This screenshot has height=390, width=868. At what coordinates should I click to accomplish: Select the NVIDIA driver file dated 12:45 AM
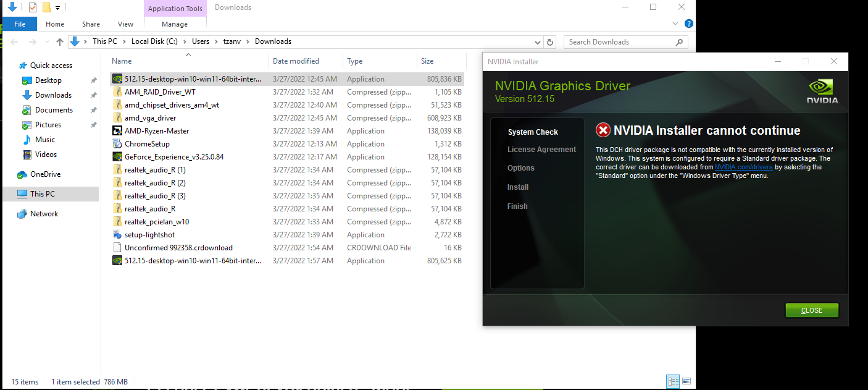[x=287, y=79]
